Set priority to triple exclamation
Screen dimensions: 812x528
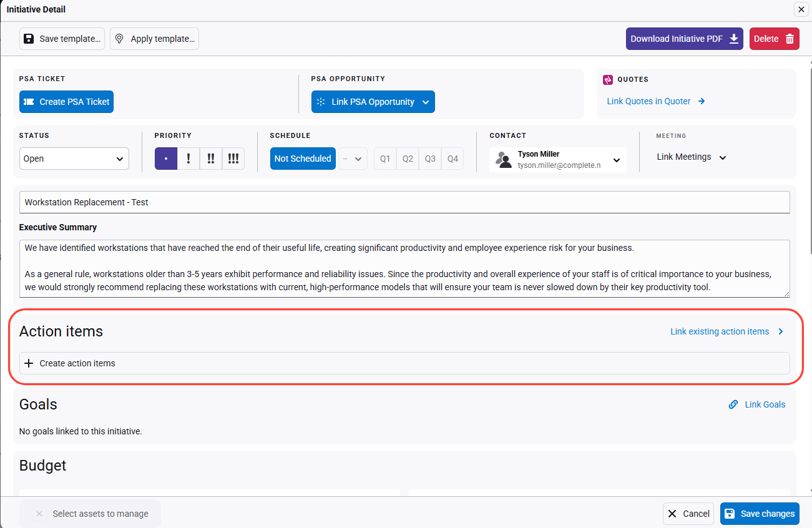233,159
